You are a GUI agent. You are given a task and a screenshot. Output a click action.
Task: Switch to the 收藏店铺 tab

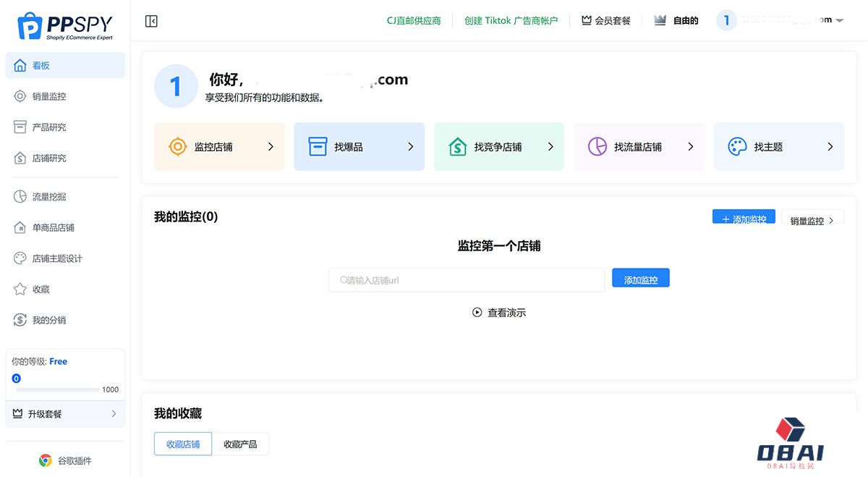tap(183, 444)
